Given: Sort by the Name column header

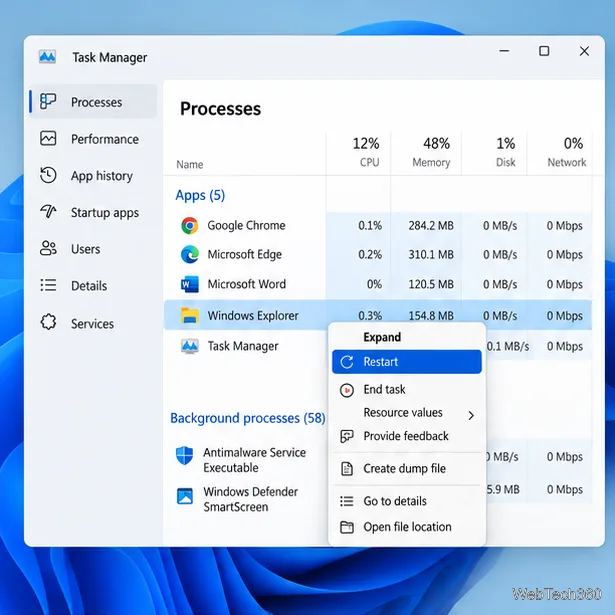Looking at the screenshot, I should coord(189,164).
